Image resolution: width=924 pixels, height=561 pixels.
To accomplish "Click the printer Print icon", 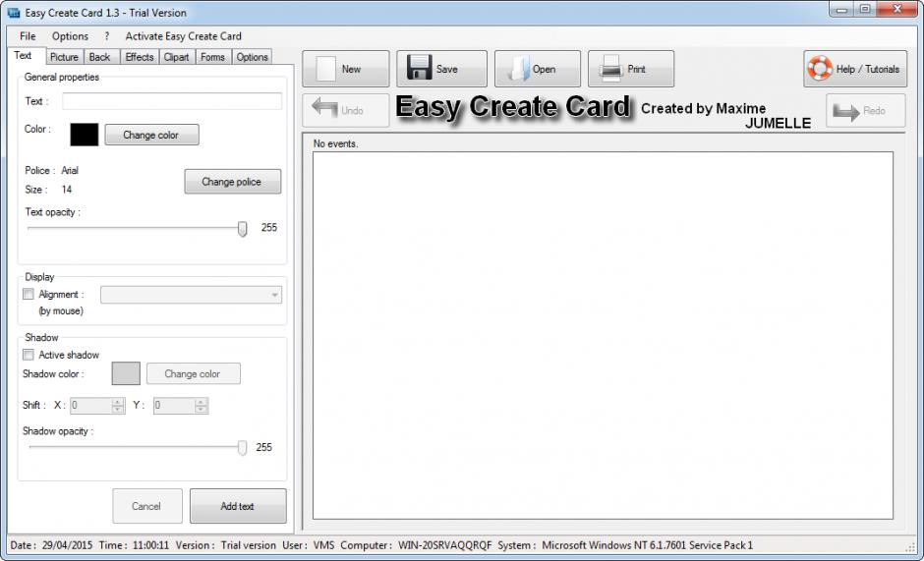I will click(610, 69).
